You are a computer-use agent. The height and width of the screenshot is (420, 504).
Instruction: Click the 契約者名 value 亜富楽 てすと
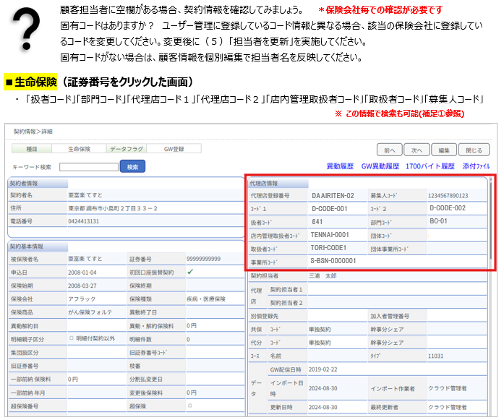tap(85, 195)
